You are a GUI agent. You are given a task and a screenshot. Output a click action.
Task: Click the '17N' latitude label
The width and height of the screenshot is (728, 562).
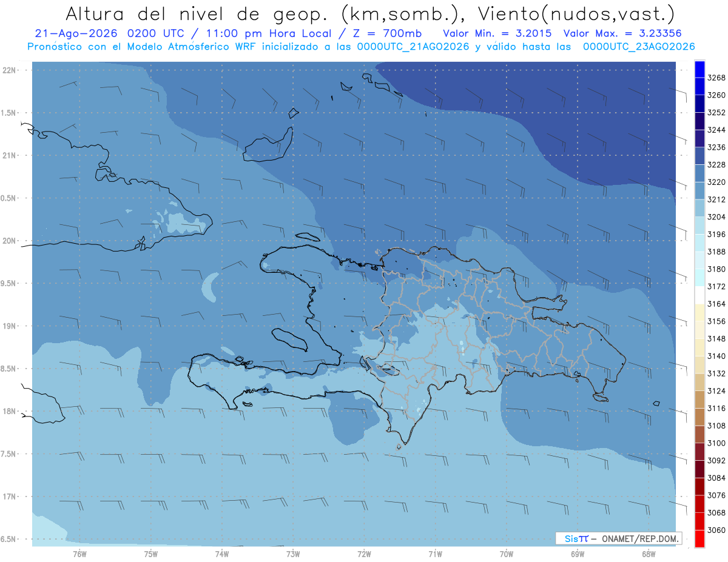(x=8, y=497)
